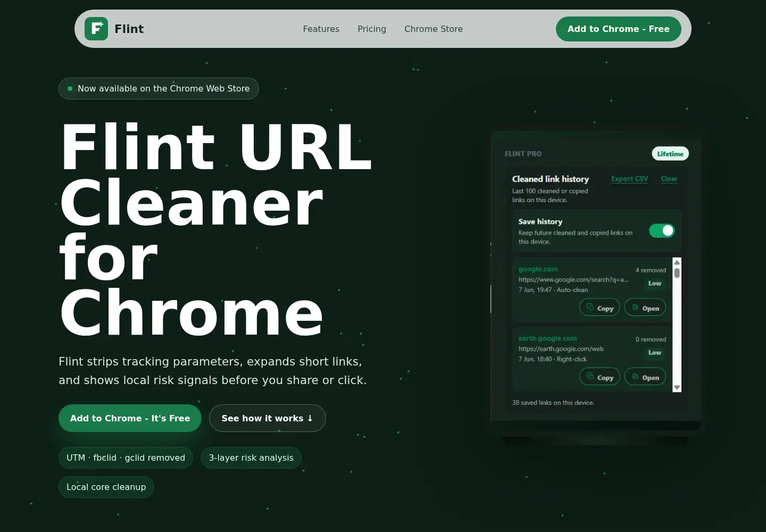
Task: Go to the Pricing section
Action: click(372, 29)
